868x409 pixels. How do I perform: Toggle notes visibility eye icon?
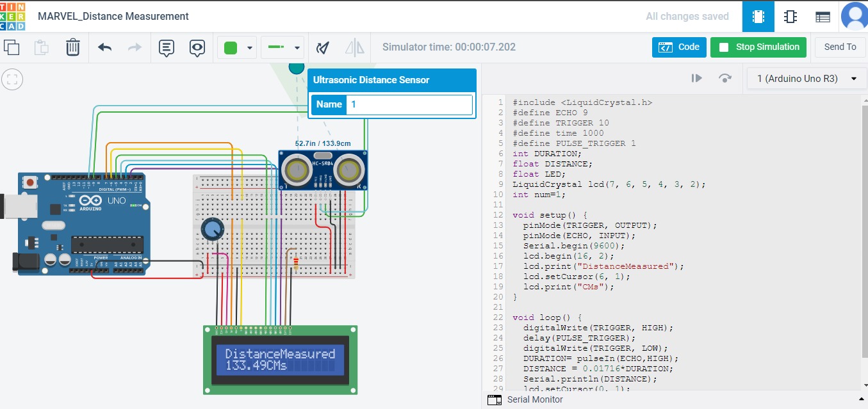[x=197, y=48]
